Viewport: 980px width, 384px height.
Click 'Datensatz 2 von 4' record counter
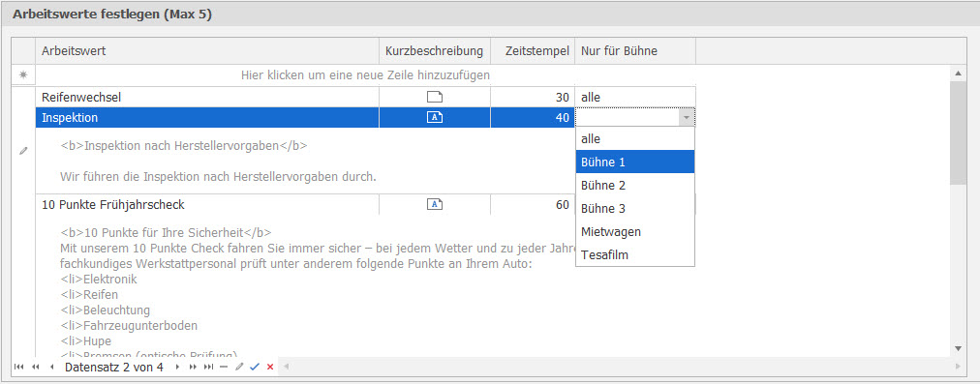tap(113, 368)
